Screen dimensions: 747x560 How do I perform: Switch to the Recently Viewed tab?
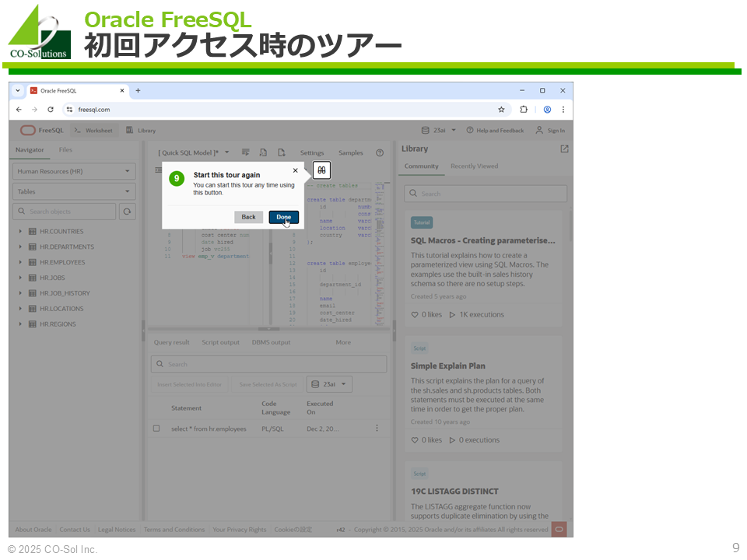click(x=474, y=166)
